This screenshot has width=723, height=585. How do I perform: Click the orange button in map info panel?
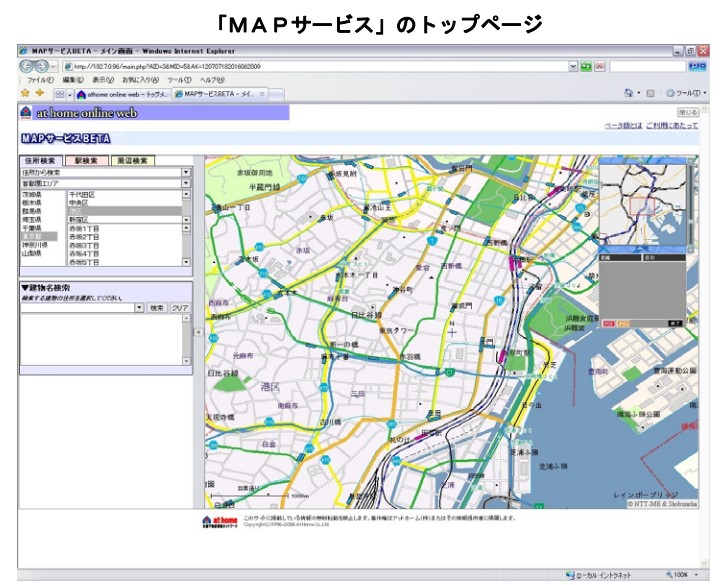[623, 324]
